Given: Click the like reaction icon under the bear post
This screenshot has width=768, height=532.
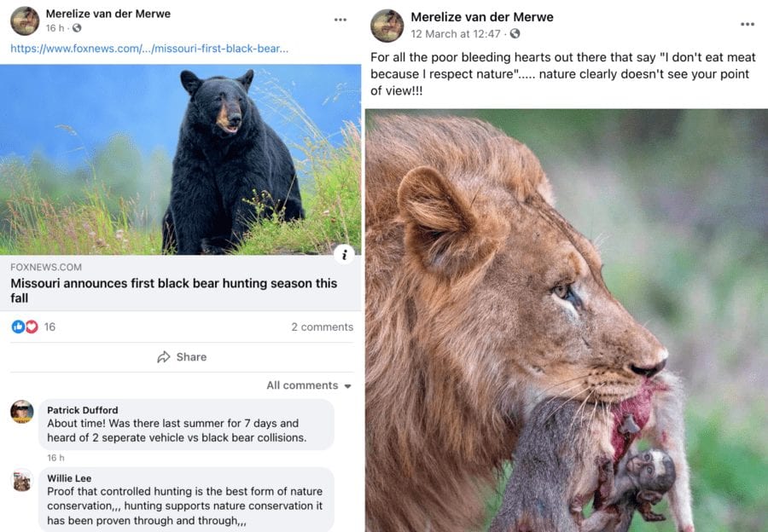Looking at the screenshot, I should coord(18,327).
